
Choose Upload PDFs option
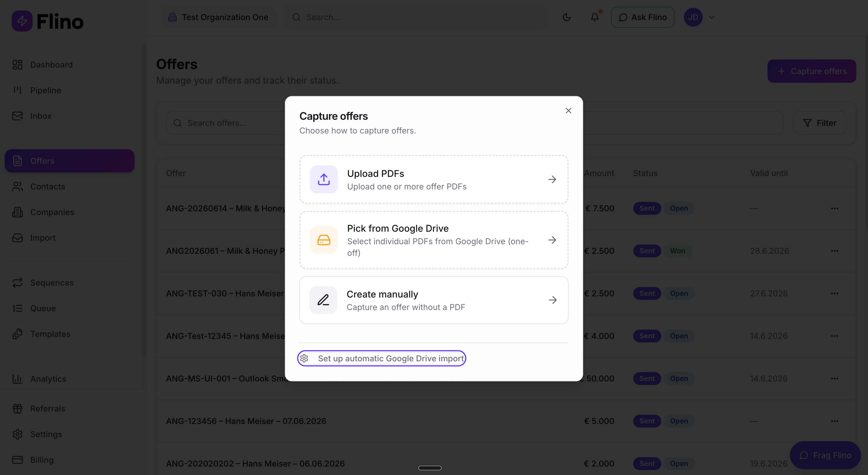(x=434, y=179)
